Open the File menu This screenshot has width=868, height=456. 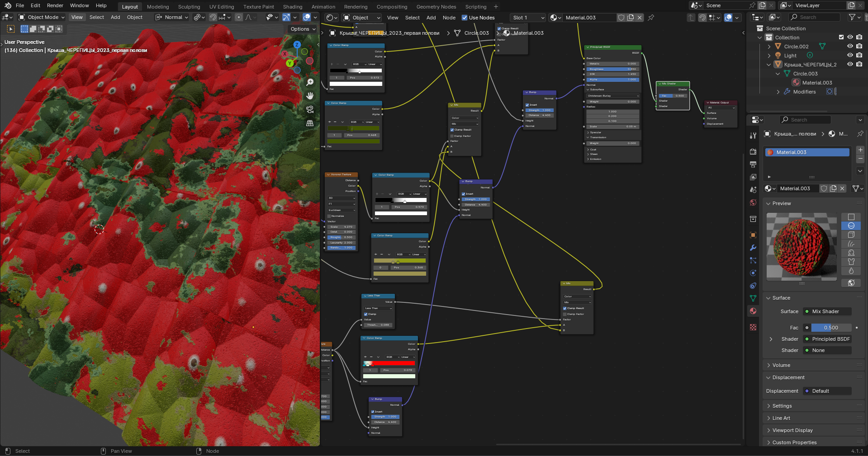click(x=20, y=5)
